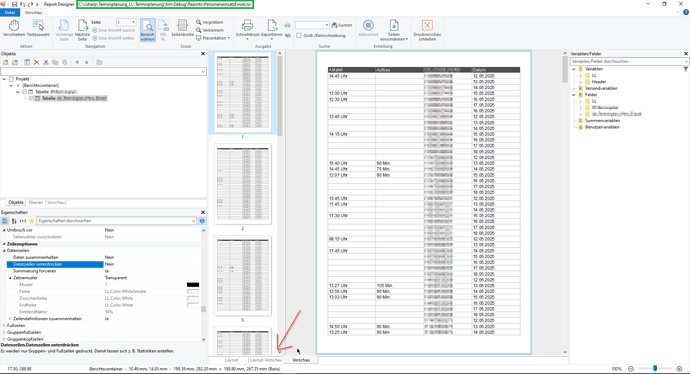
Task: Enable Groß-/Kleinschreibung checkbox
Action: [x=299, y=36]
